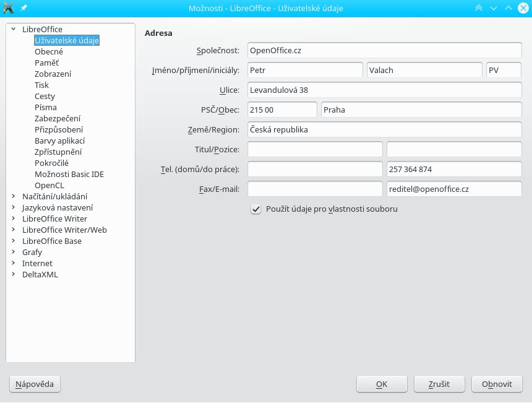Click the empty Titul input field
532x403 pixels.
[x=315, y=149]
